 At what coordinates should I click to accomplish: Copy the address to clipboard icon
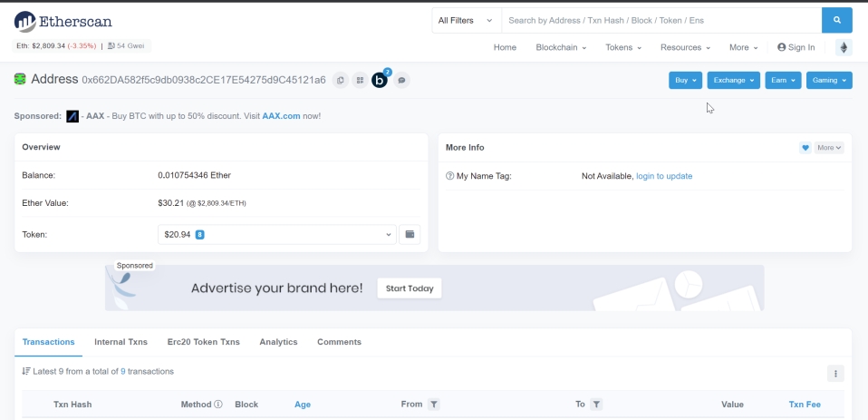(x=341, y=81)
